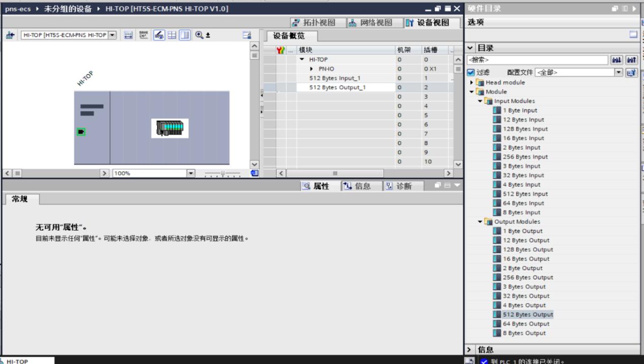Viewport: 644px width, 364px height.
Task: Expand the 信息 section below the catalog
Action: [469, 350]
